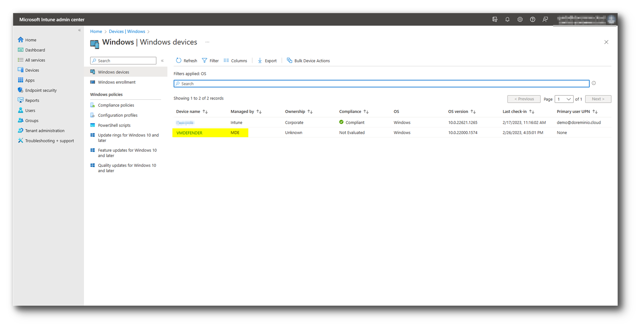Export the device list

click(267, 60)
